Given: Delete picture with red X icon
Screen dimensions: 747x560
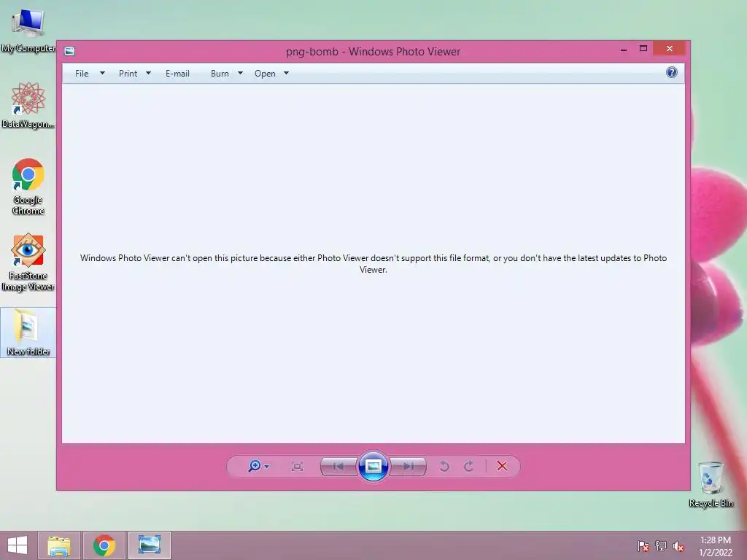Looking at the screenshot, I should tap(502, 466).
